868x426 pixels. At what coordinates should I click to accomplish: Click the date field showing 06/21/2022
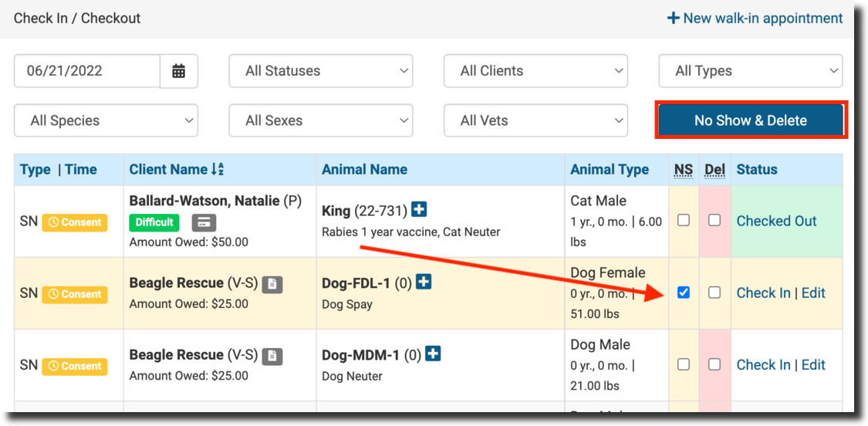[x=87, y=71]
